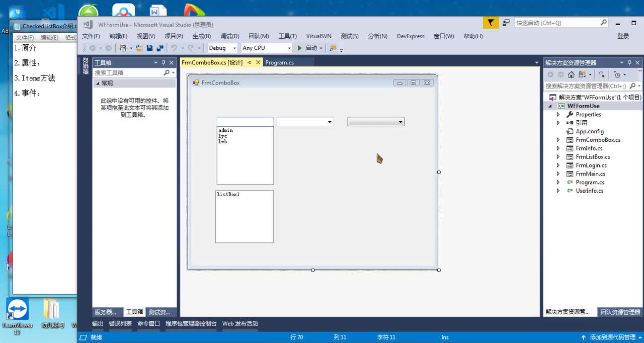Click the pin icon on FrmComboBox.cs tab
644x343 pixels.
pos(250,63)
